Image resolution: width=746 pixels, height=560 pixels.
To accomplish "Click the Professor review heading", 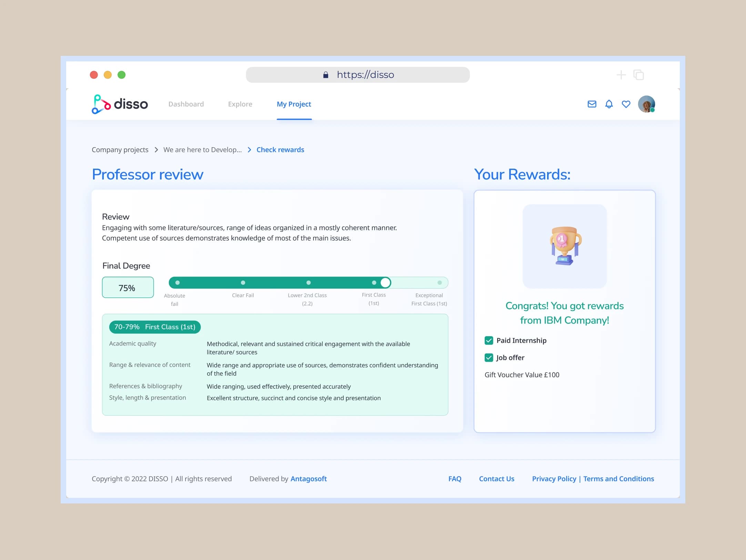I will point(148,174).
